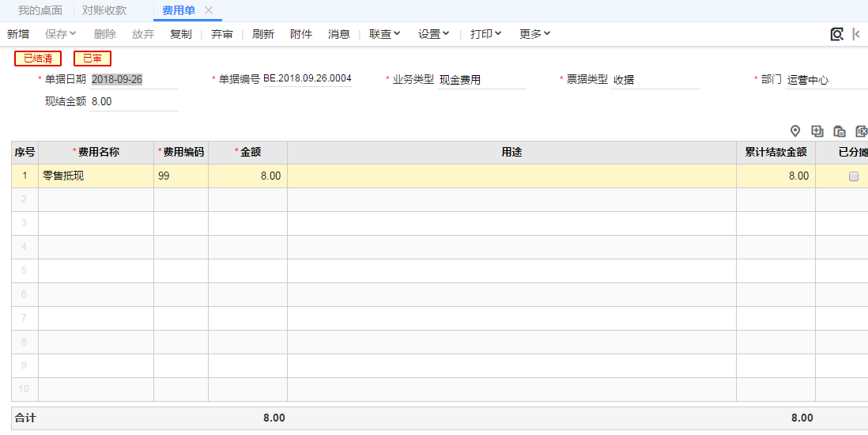The width and height of the screenshot is (868, 435).
Task: Click the delete row icon above table
Action: point(862,131)
